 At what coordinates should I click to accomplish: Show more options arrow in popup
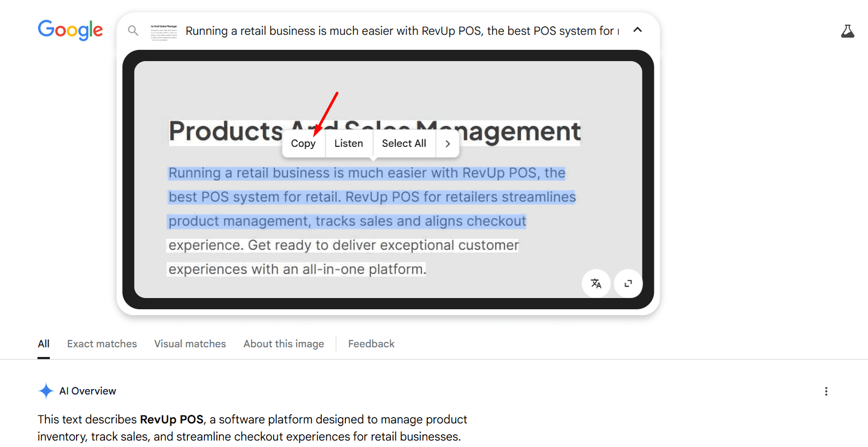448,144
